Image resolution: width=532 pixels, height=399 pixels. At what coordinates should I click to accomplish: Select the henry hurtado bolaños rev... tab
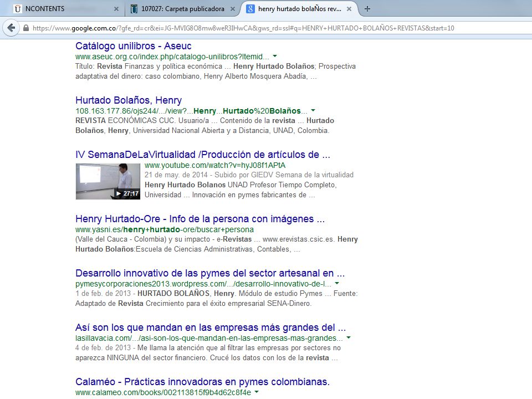[x=299, y=9]
